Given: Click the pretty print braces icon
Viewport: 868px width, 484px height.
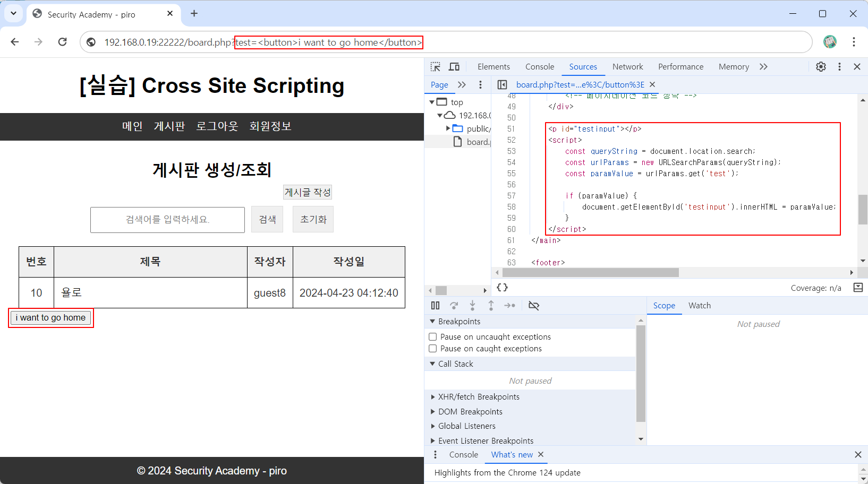Looking at the screenshot, I should pyautogui.click(x=502, y=288).
